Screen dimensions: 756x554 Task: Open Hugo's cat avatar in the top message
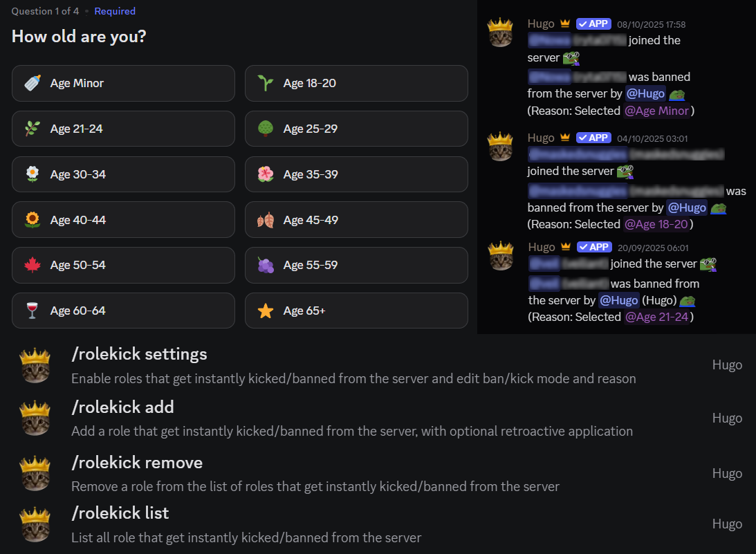[x=500, y=33]
